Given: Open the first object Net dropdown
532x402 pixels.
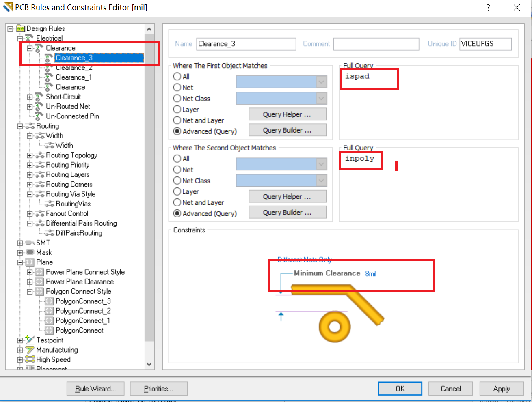Looking at the screenshot, I should 321,82.
